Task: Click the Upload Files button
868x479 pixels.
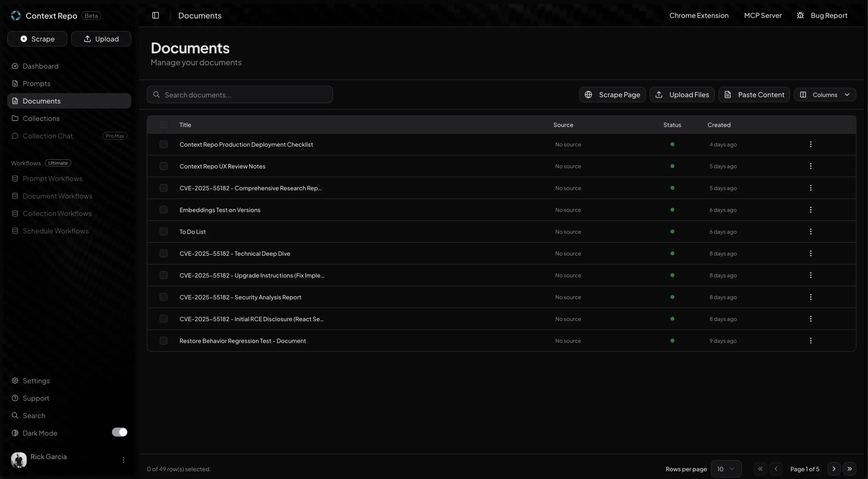Action: point(682,95)
